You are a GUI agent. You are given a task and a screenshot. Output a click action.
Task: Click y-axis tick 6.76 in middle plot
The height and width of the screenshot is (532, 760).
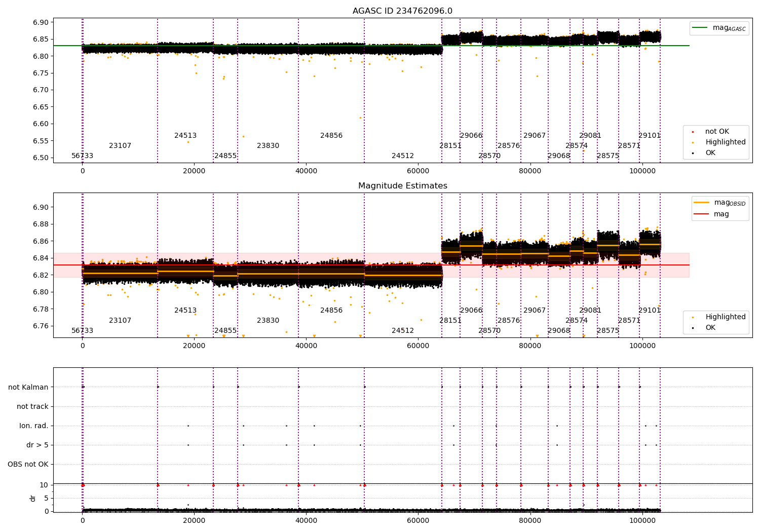(41, 326)
